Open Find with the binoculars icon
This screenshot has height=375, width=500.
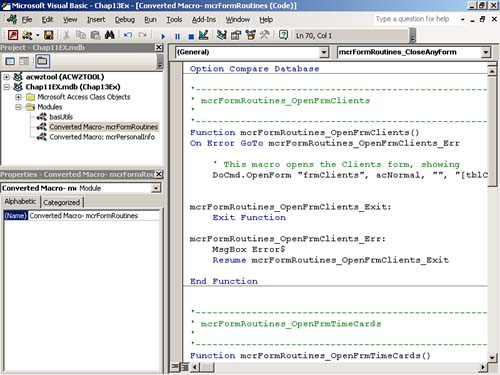click(110, 35)
